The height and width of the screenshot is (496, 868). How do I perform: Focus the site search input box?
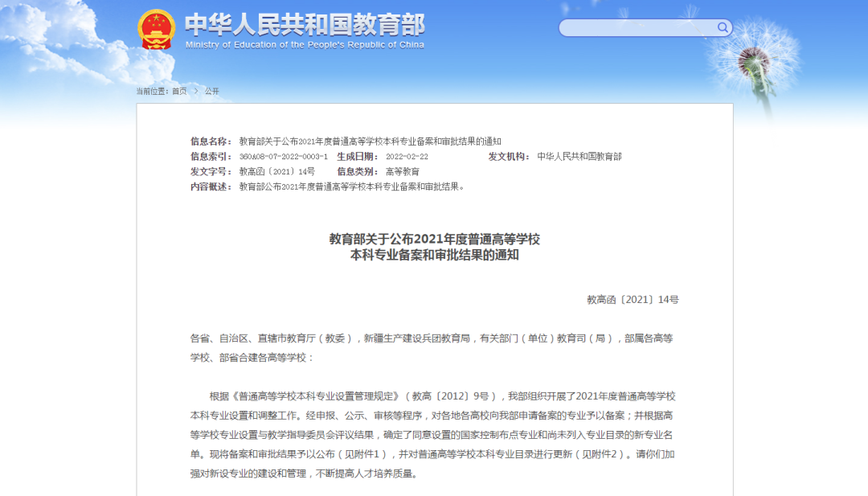639,28
